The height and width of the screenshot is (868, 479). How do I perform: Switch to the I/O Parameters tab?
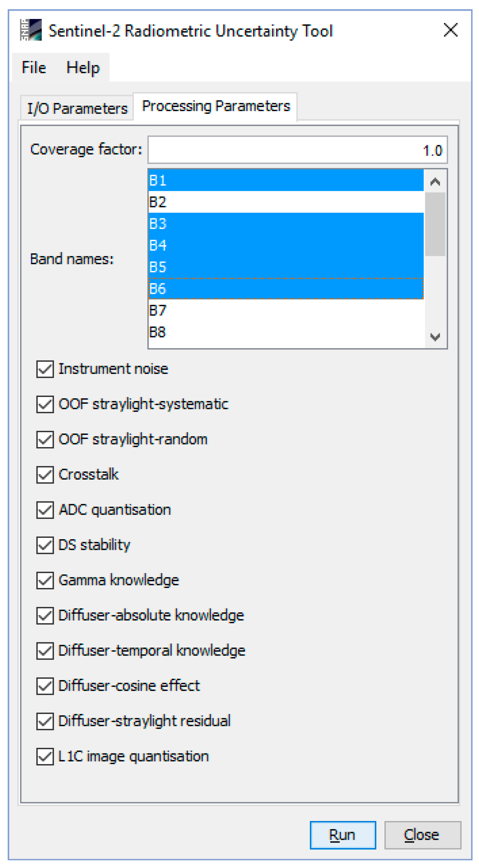pyautogui.click(x=77, y=108)
